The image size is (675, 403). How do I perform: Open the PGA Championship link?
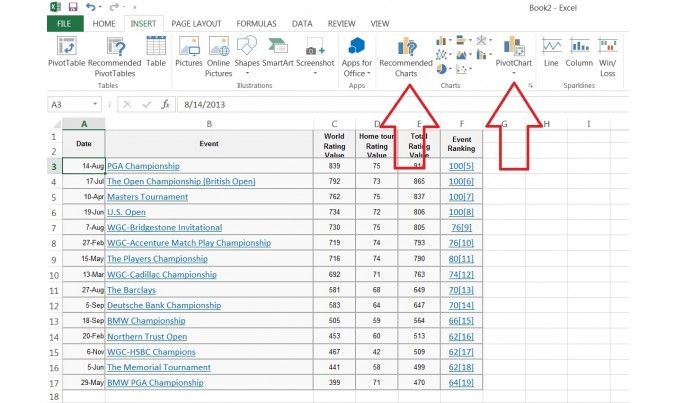pyautogui.click(x=143, y=166)
